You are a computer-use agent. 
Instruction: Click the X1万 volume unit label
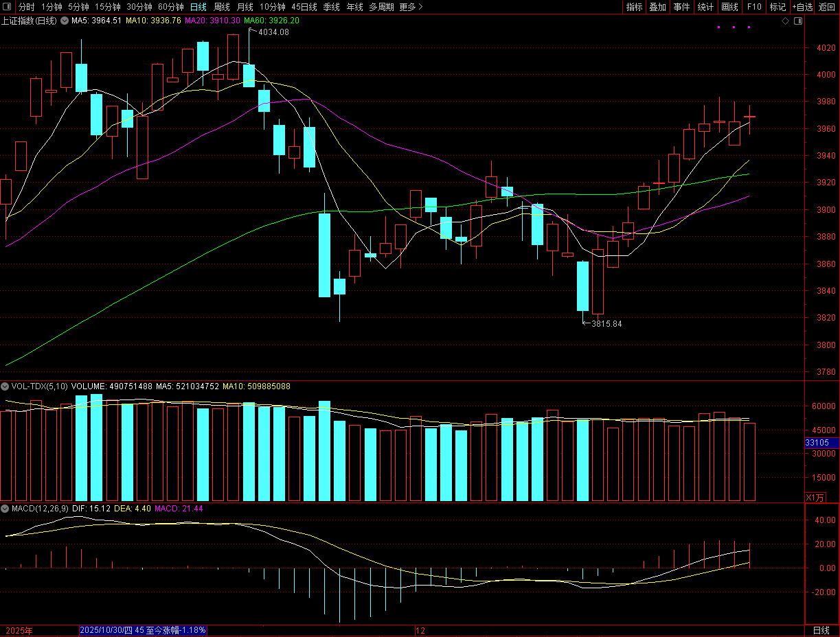815,497
